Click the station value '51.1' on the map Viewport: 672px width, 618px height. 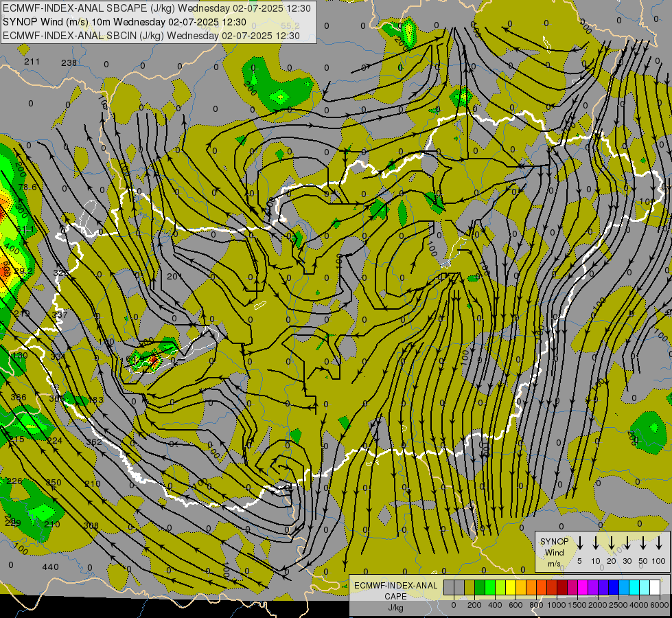tap(25, 230)
